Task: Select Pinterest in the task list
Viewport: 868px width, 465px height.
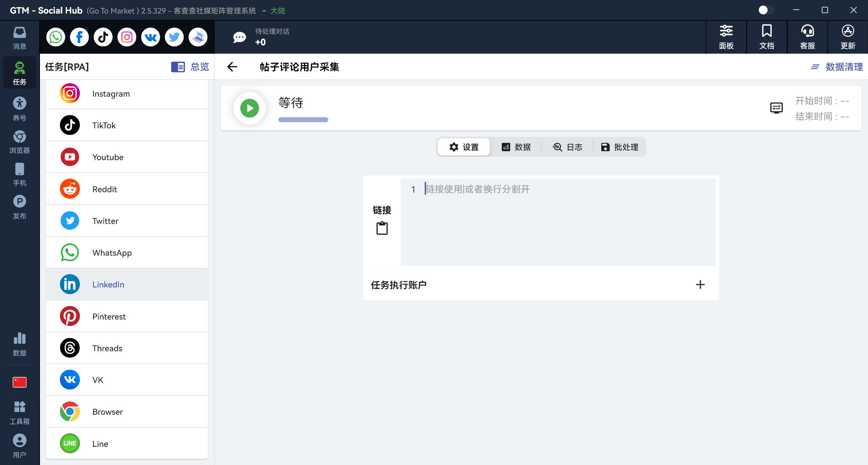Action: click(127, 316)
